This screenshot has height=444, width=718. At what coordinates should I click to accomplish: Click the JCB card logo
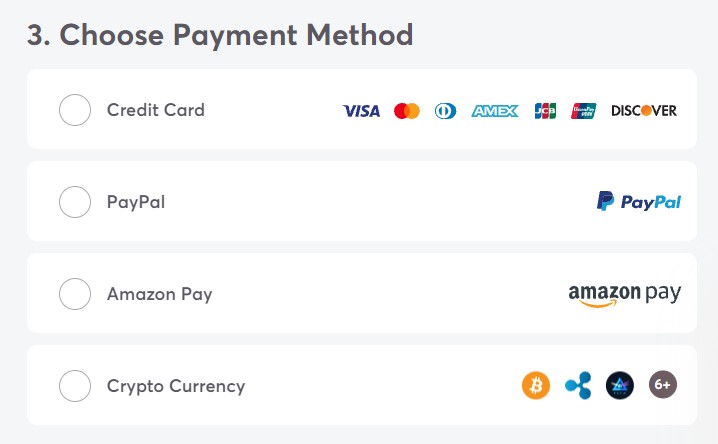pos(545,111)
